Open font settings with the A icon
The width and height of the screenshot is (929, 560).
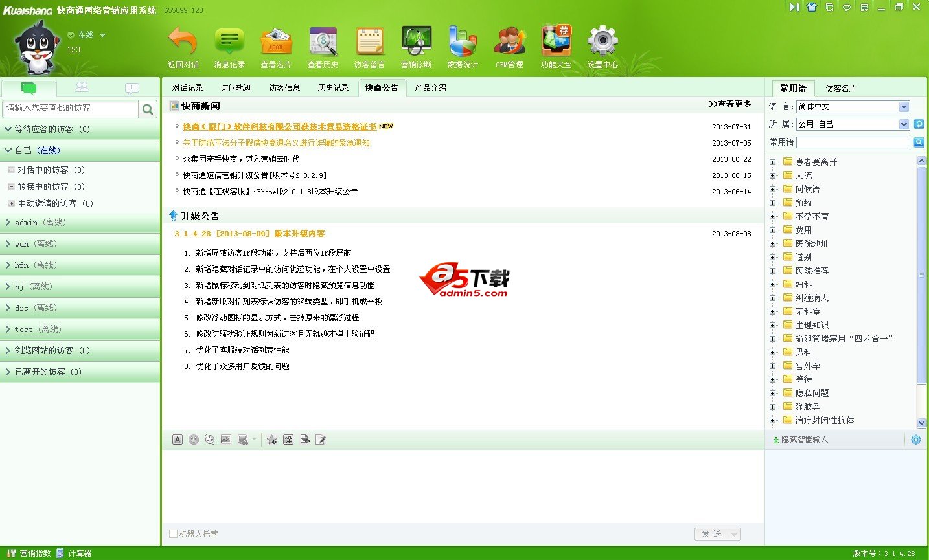[178, 439]
